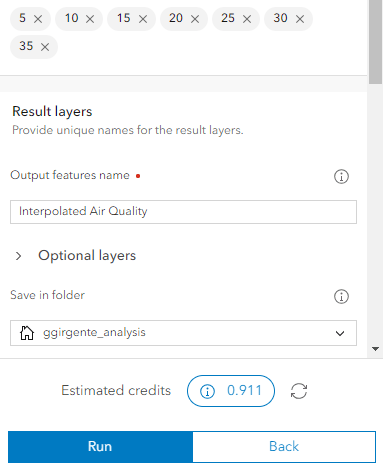Click the Result layers heading
The width and height of the screenshot is (383, 467).
pyautogui.click(x=52, y=112)
